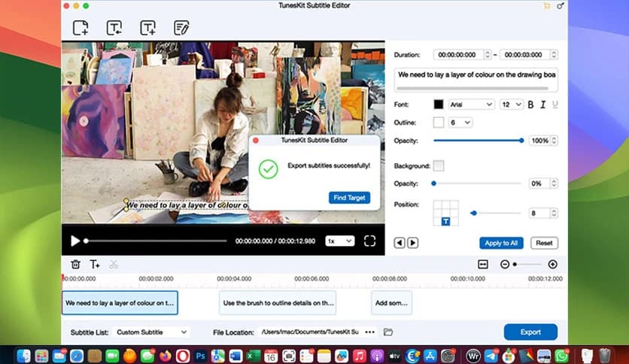
Task: Adjust the 100% text opacity stepper
Action: 554,141
